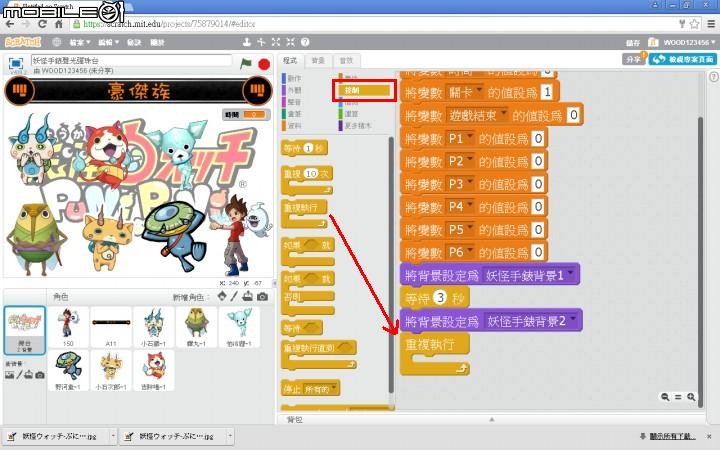Select the Grow sprite tool in top toolbar

(x=276, y=42)
